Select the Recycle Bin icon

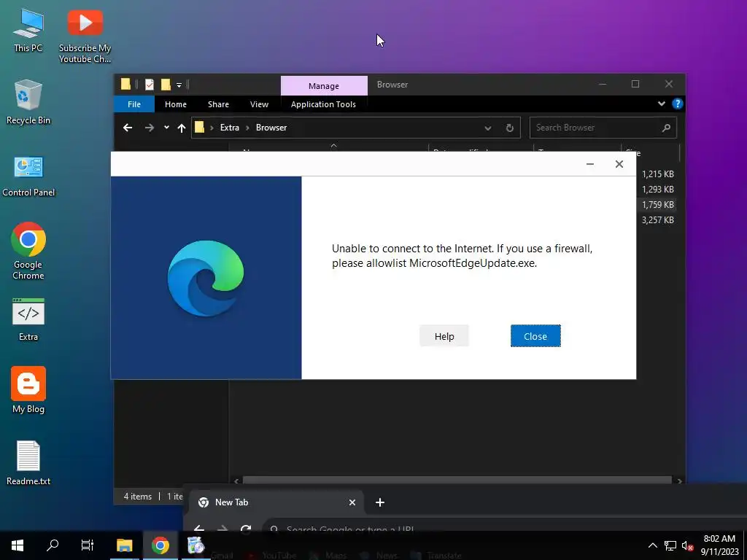coord(28,102)
